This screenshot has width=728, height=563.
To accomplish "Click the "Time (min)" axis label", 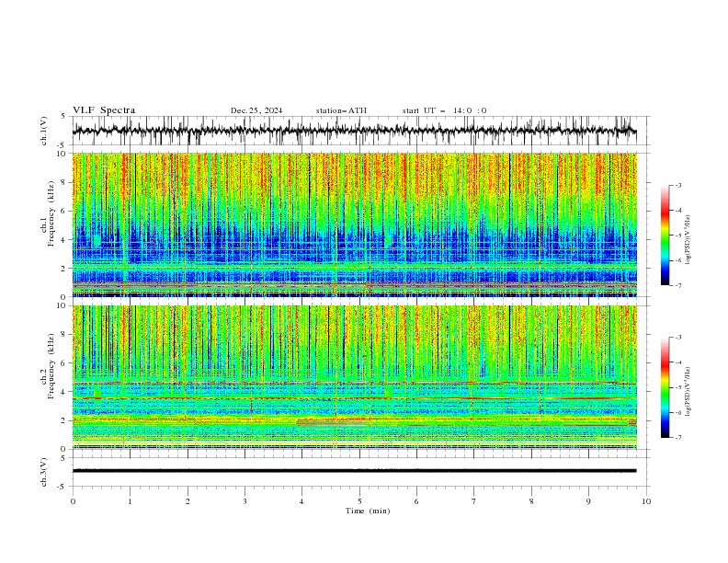I will 368,511.
